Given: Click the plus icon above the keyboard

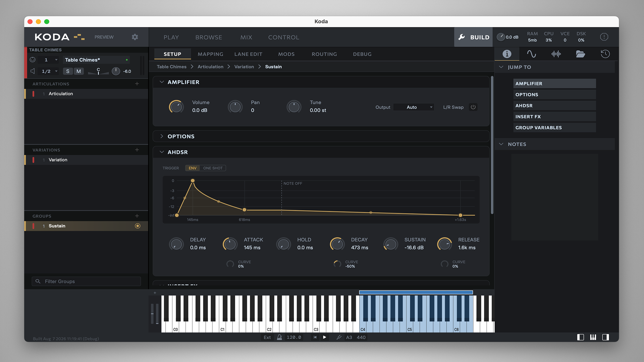Looking at the screenshot, I should (155, 293).
